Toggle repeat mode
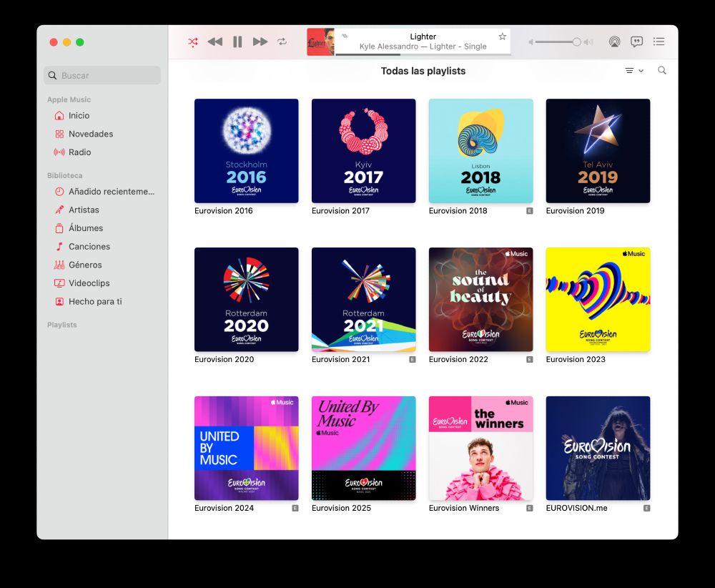 click(282, 41)
